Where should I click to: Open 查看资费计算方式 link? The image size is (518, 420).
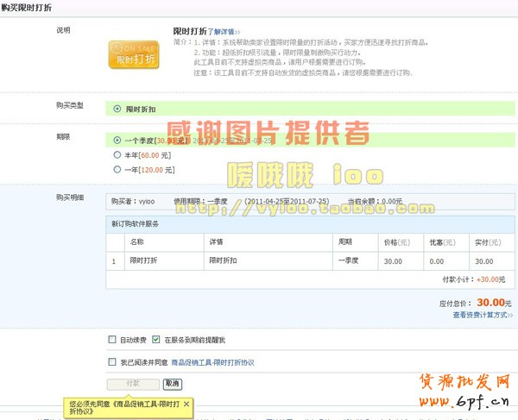click(483, 316)
